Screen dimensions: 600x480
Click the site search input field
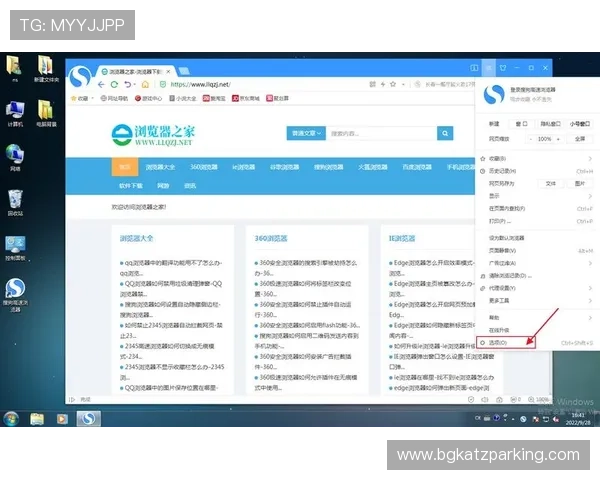[382, 133]
